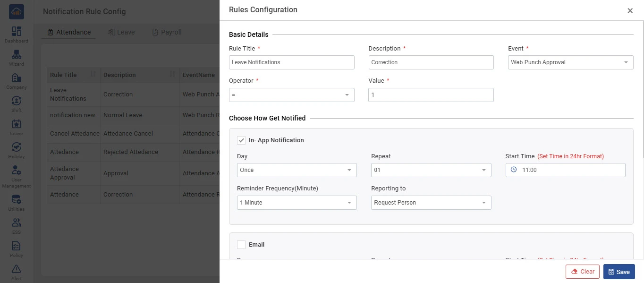644x283 pixels.
Task: Switch to the Payroll tab
Action: 167,32
